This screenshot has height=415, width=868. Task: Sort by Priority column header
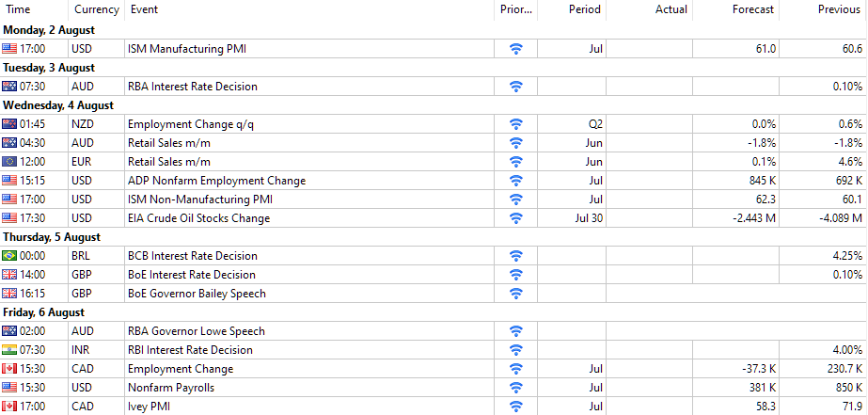[x=516, y=9]
